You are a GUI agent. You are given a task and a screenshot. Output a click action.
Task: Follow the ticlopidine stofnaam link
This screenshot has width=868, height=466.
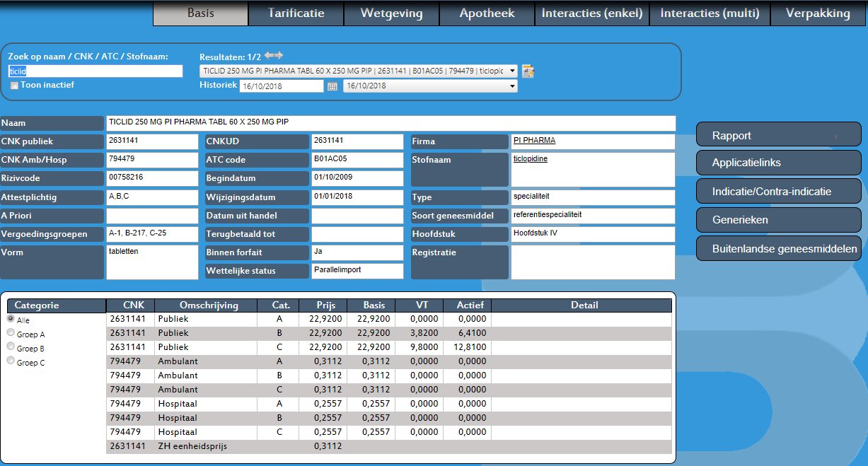click(x=530, y=158)
